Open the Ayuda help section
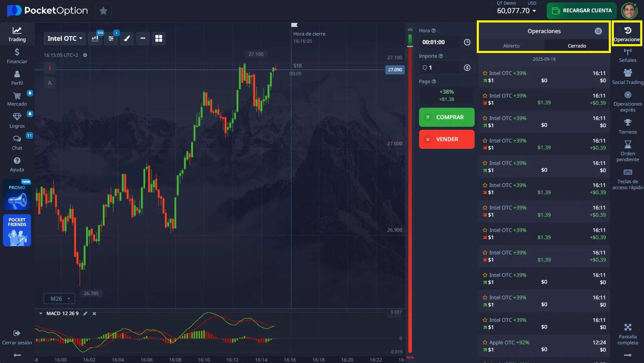This screenshot has height=363, width=644. [17, 165]
